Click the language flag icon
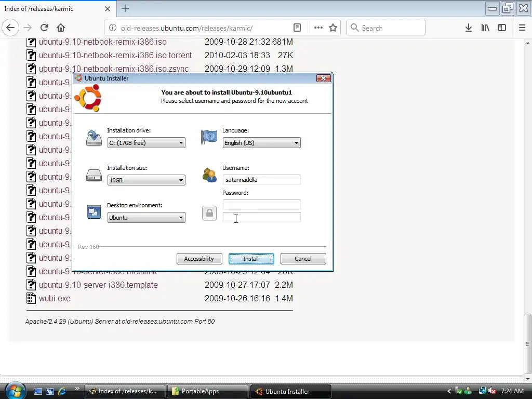The image size is (532, 399). click(209, 137)
